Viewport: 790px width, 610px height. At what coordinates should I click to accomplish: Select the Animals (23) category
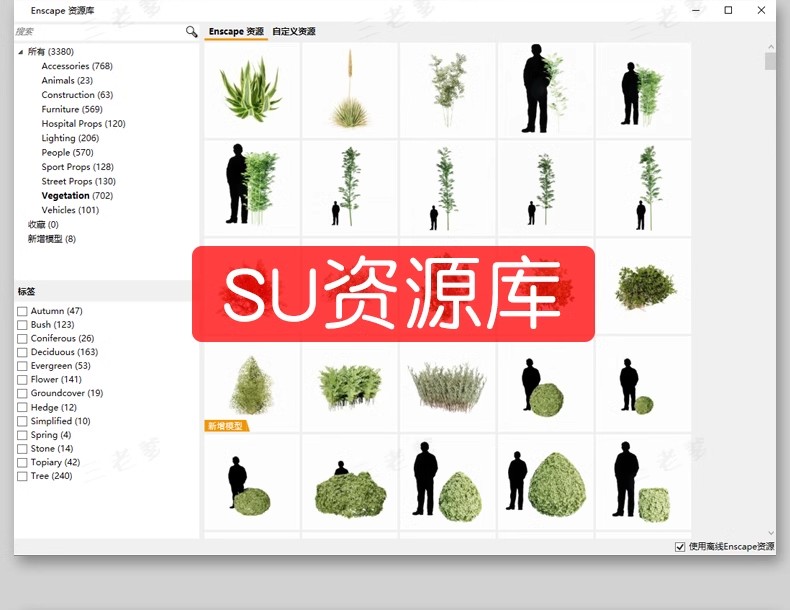pos(67,81)
